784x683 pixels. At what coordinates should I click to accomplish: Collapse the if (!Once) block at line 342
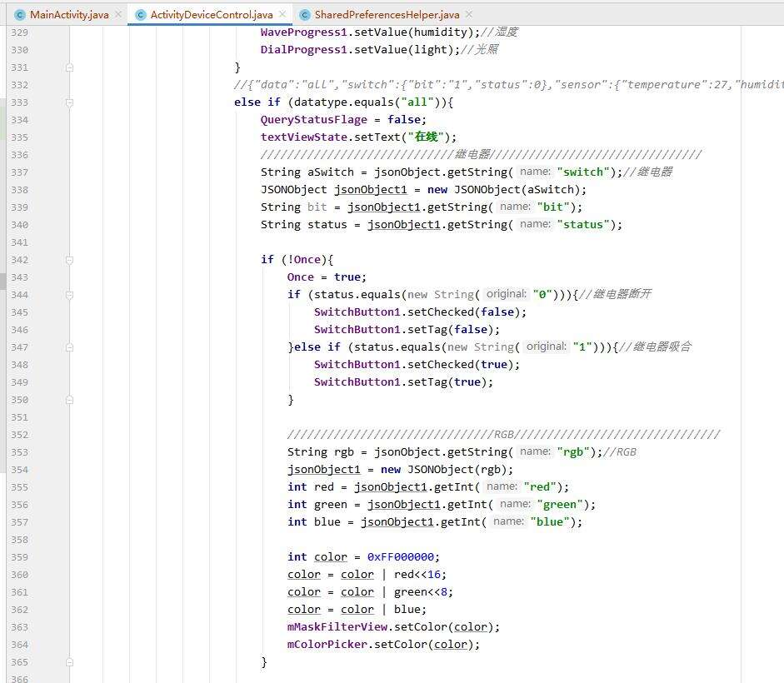point(70,260)
